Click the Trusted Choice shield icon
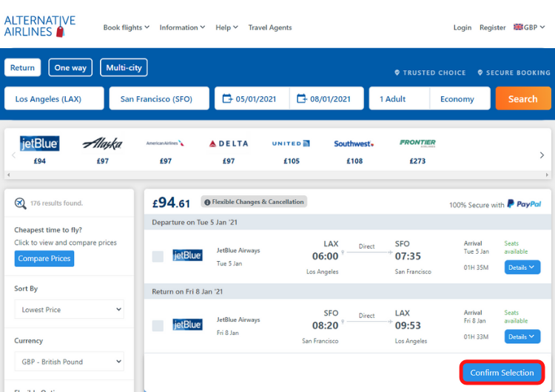 (397, 72)
